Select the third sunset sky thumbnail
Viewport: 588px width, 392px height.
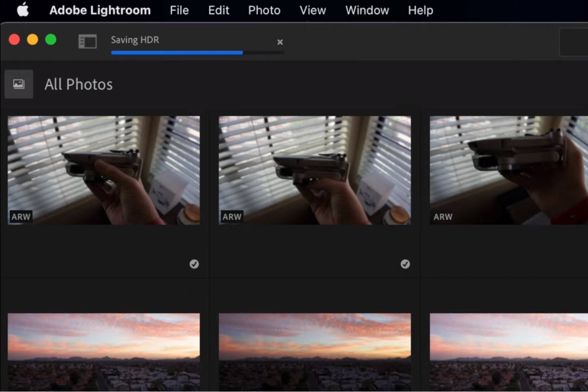click(509, 352)
